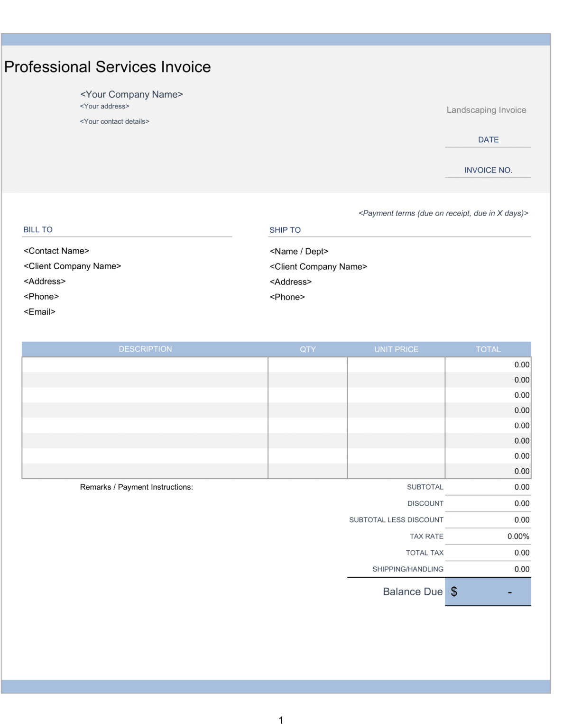Click the DESCRIPTION column header
The width and height of the screenshot is (563, 728).
[145, 349]
